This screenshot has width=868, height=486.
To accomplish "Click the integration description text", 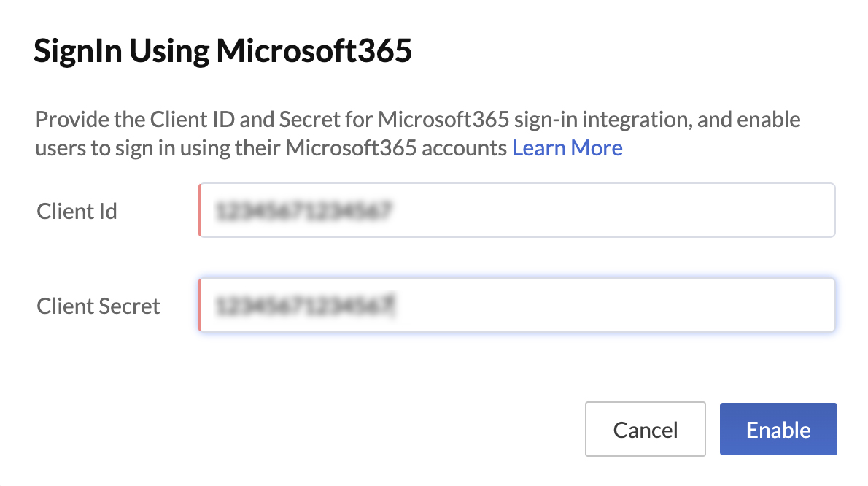I will point(418,133).
